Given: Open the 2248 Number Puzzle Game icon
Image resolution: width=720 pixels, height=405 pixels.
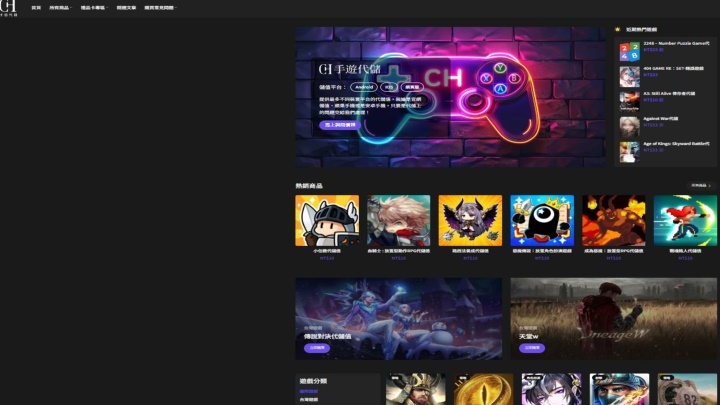Looking at the screenshot, I should 629,52.
